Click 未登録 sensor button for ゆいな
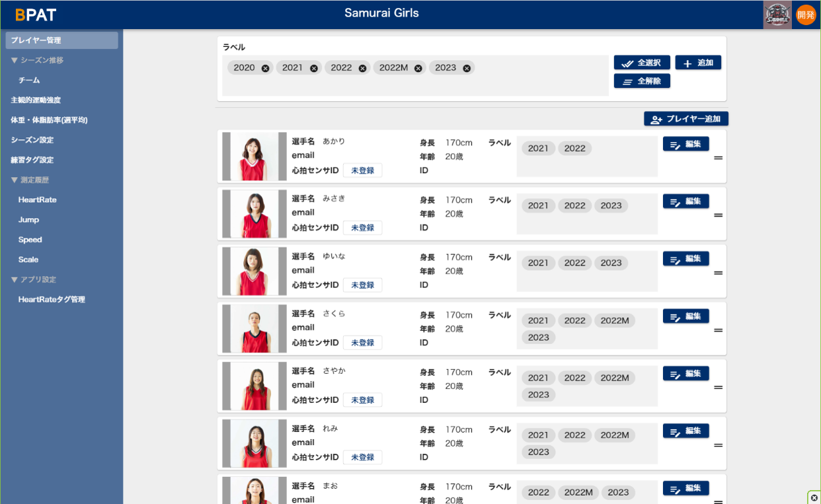Image resolution: width=821 pixels, height=504 pixels. 362,285
